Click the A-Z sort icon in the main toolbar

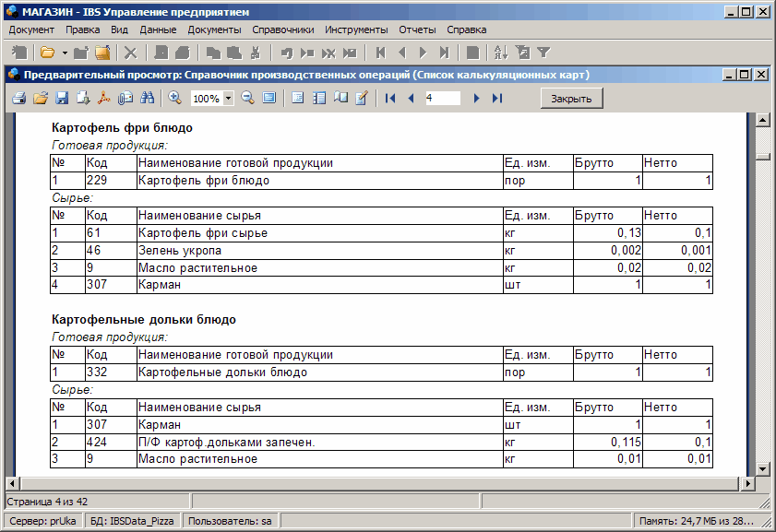pos(501,53)
